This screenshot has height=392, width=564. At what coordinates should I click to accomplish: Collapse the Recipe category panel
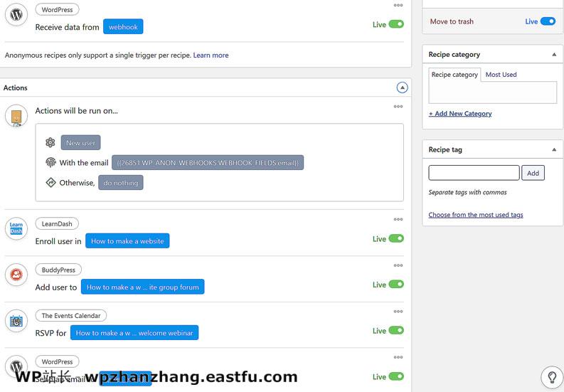pos(554,54)
